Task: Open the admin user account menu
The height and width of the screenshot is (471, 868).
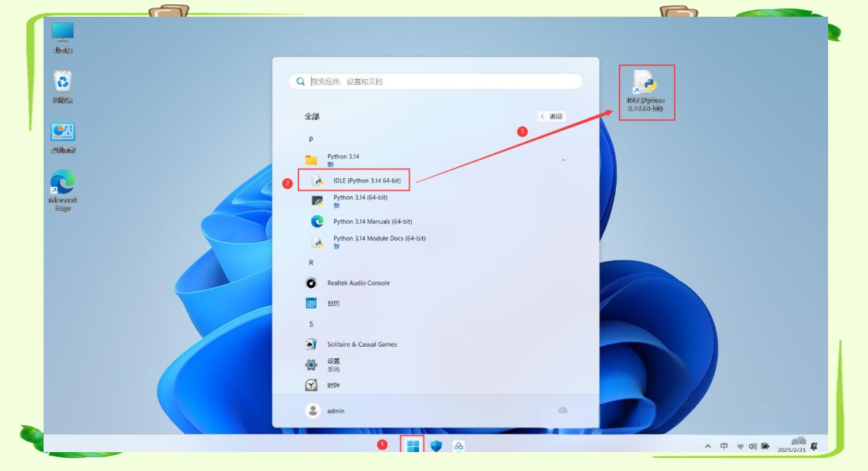Action: coord(325,411)
